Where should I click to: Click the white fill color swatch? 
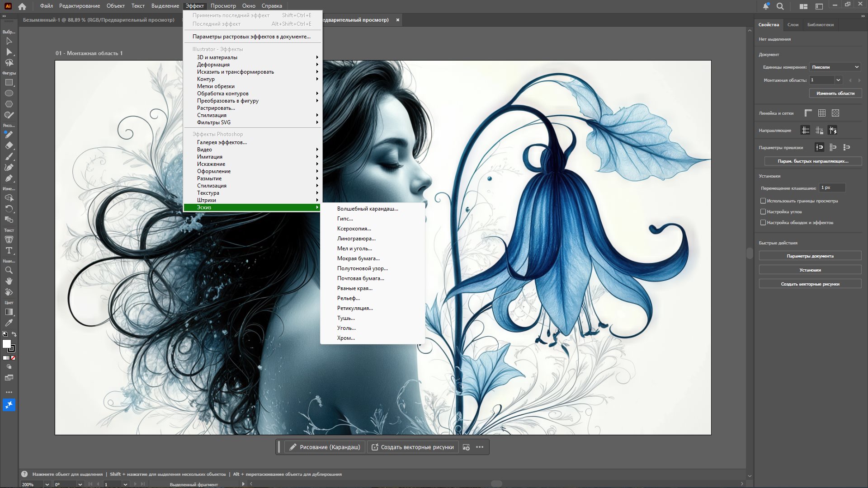pyautogui.click(x=7, y=344)
